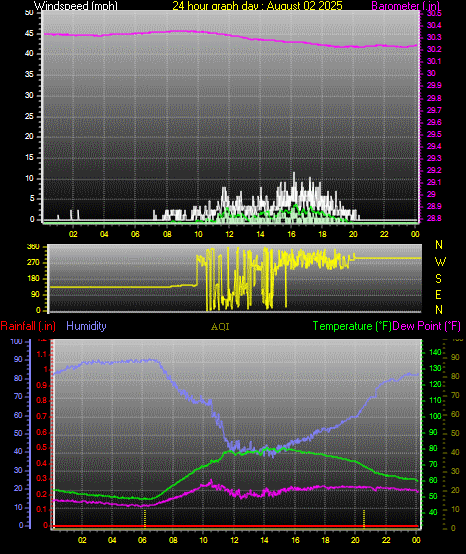Screen dimensions: 466x554
Task: Click the 20 hour tick under the temperature graph
Action: point(355,540)
